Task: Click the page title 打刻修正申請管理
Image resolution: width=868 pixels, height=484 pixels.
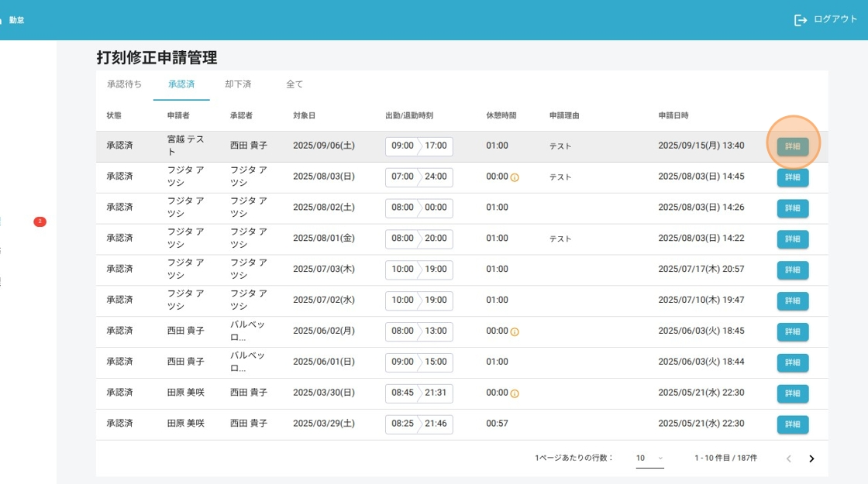Action: point(157,57)
